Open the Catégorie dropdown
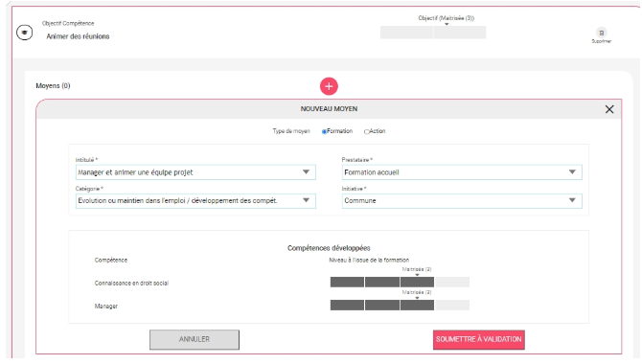The width and height of the screenshot is (642, 364). coord(195,200)
